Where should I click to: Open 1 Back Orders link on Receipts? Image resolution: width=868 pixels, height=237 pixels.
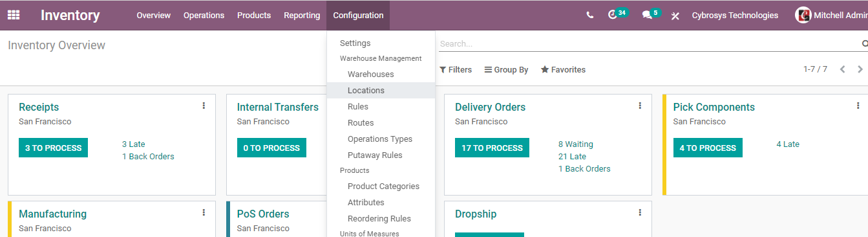[148, 157]
